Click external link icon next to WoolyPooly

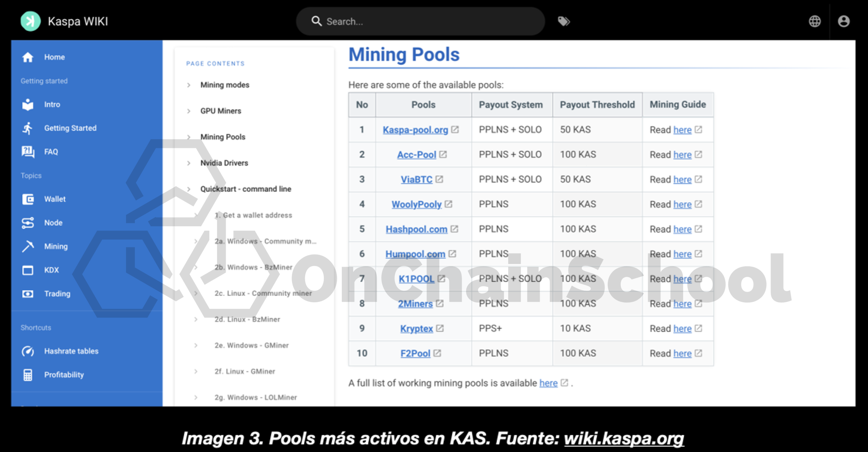[x=448, y=204]
